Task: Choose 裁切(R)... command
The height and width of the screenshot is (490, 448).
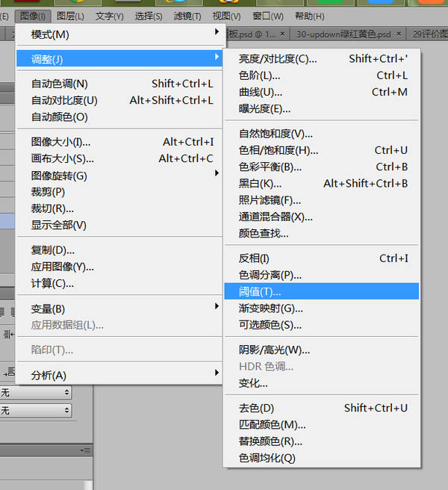Action: tap(119, 208)
